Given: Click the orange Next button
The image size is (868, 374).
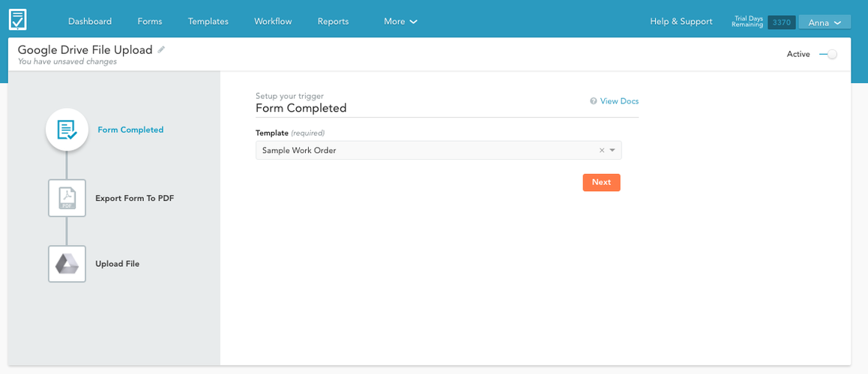Looking at the screenshot, I should 601,183.
